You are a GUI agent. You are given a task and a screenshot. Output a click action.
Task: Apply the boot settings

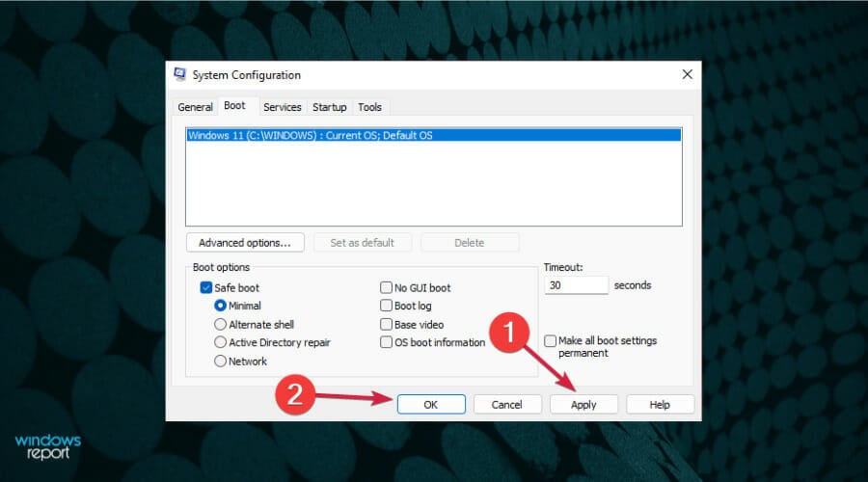[x=583, y=405]
